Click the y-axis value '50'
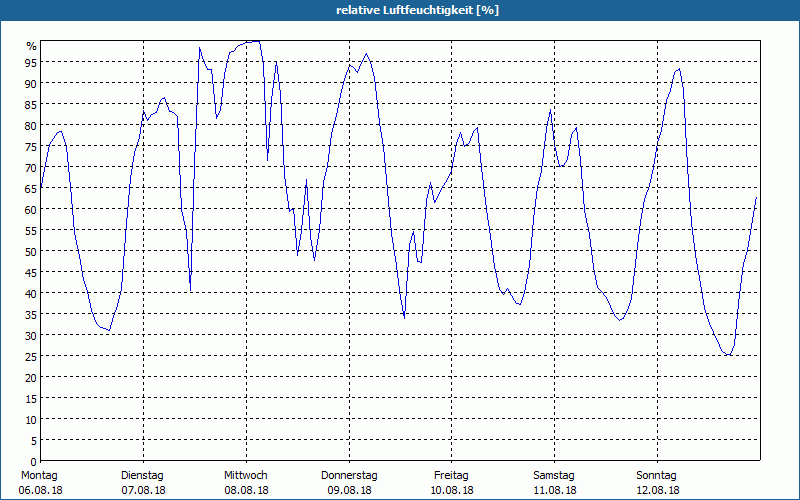 pyautogui.click(x=31, y=252)
